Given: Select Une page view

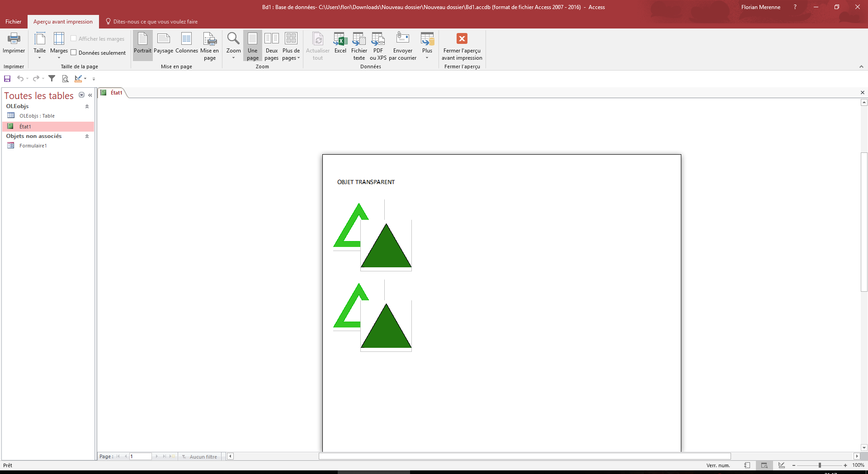Looking at the screenshot, I should (253, 46).
